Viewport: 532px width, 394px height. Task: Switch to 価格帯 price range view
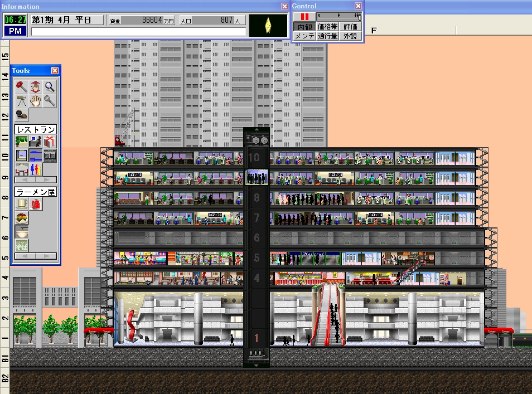(x=327, y=26)
